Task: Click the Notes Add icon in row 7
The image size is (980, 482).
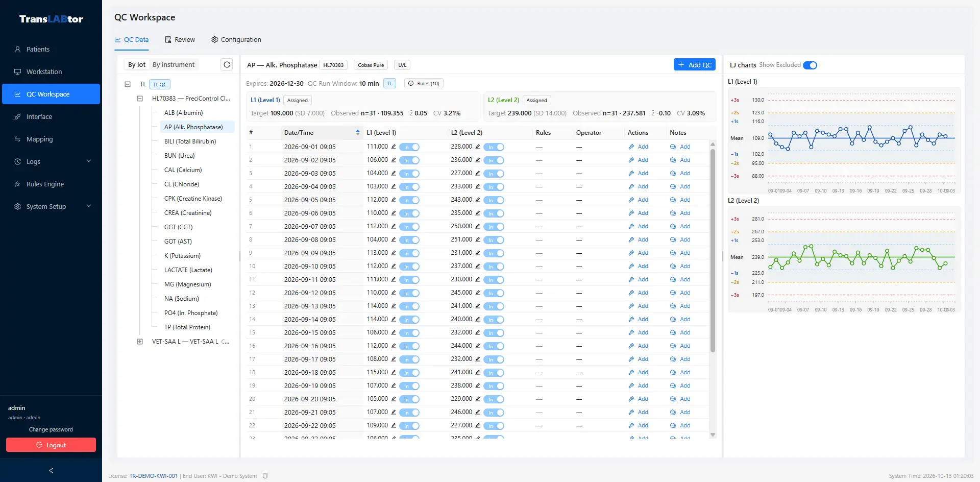Action: point(673,226)
